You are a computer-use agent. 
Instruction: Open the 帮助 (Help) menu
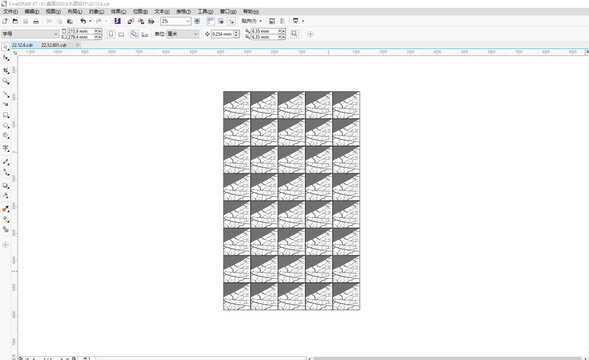251,12
